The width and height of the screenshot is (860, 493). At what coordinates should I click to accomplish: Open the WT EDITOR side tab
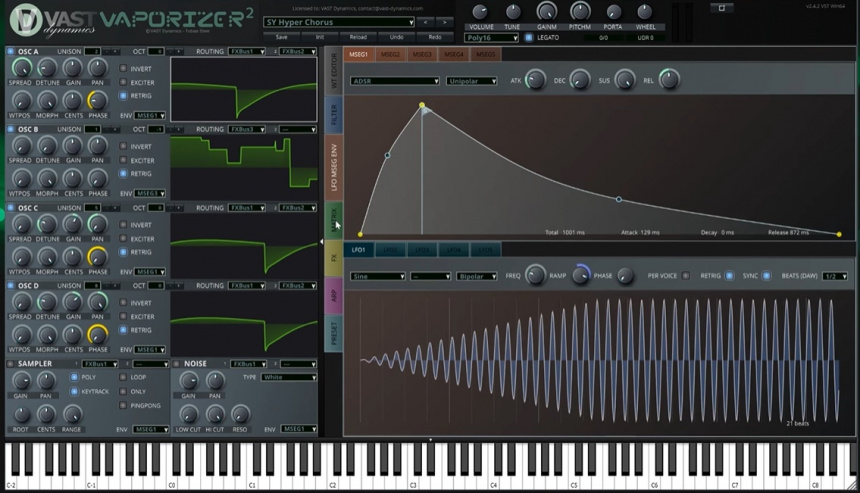[333, 71]
